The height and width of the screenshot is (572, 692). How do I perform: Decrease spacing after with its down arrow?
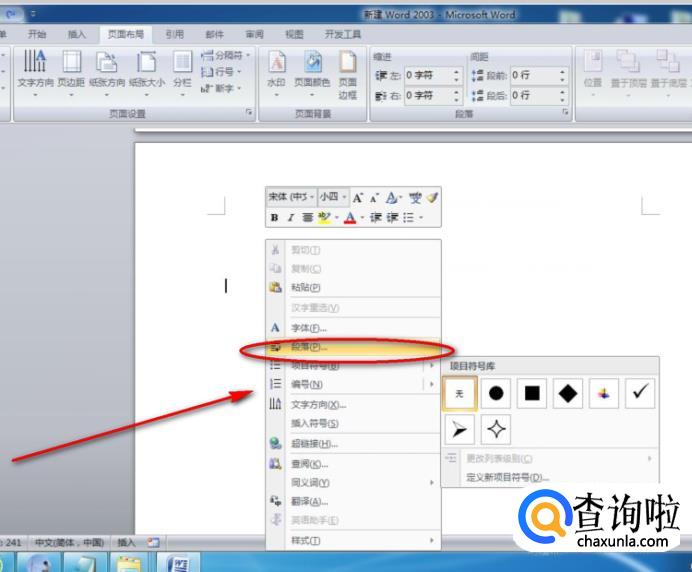click(x=563, y=100)
